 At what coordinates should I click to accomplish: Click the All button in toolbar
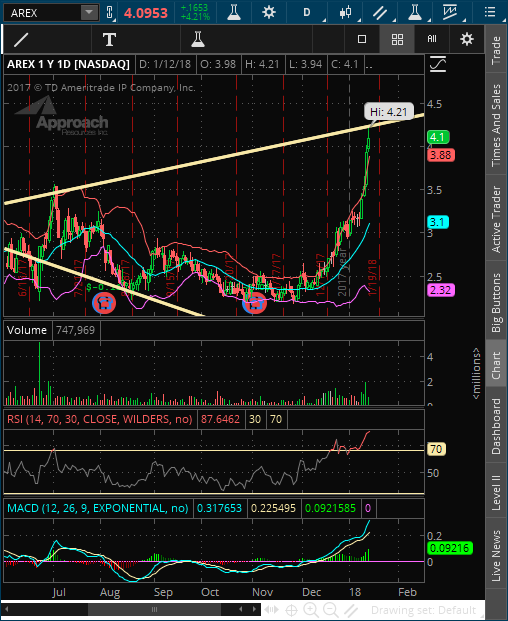point(432,39)
